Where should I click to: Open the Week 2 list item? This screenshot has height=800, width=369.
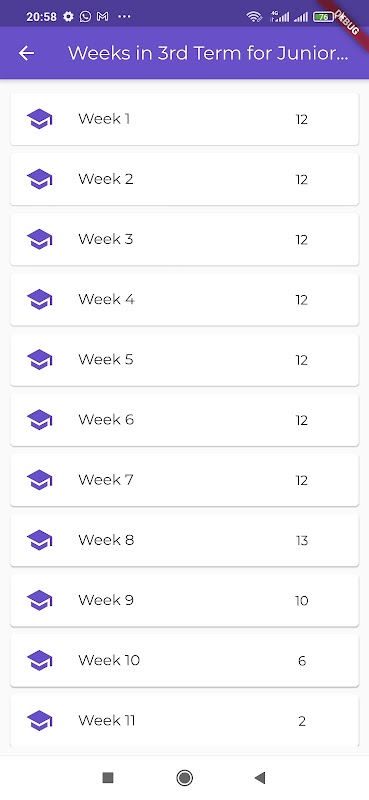[x=184, y=179]
